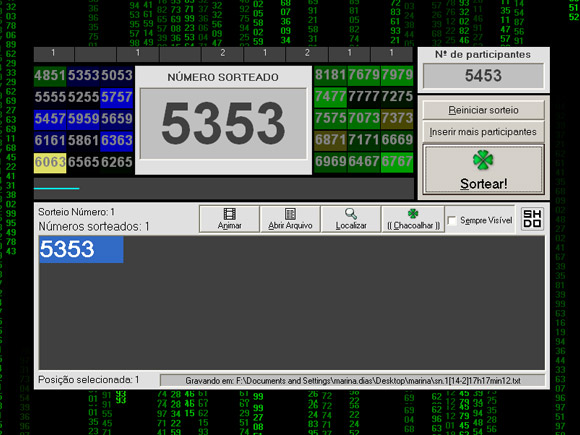
Task: Toggle the Sempre Visível checkbox
Action: click(452, 220)
